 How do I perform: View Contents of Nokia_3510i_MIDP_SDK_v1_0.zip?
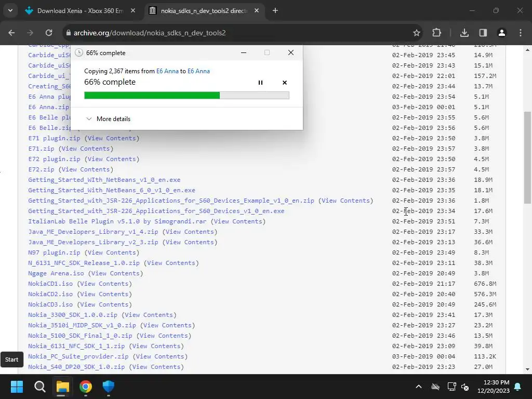[167, 325]
